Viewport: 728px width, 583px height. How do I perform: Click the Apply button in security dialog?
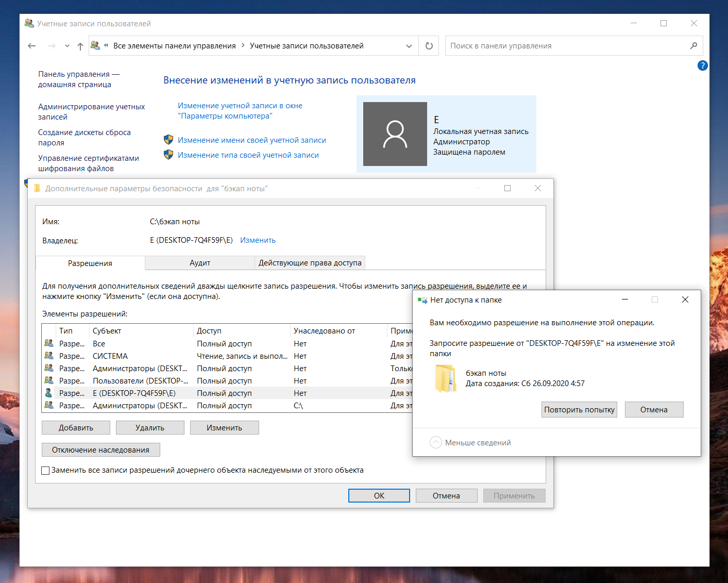tap(514, 496)
